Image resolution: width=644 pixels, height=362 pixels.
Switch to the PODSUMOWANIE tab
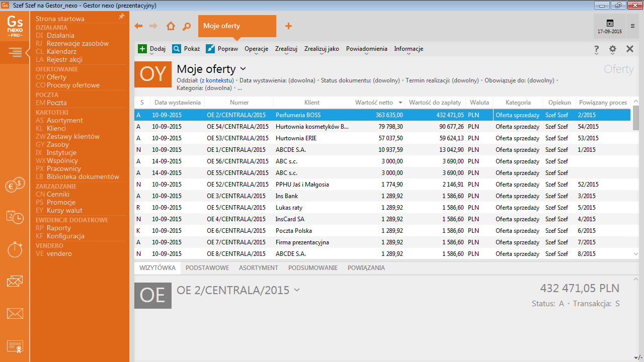tap(312, 268)
